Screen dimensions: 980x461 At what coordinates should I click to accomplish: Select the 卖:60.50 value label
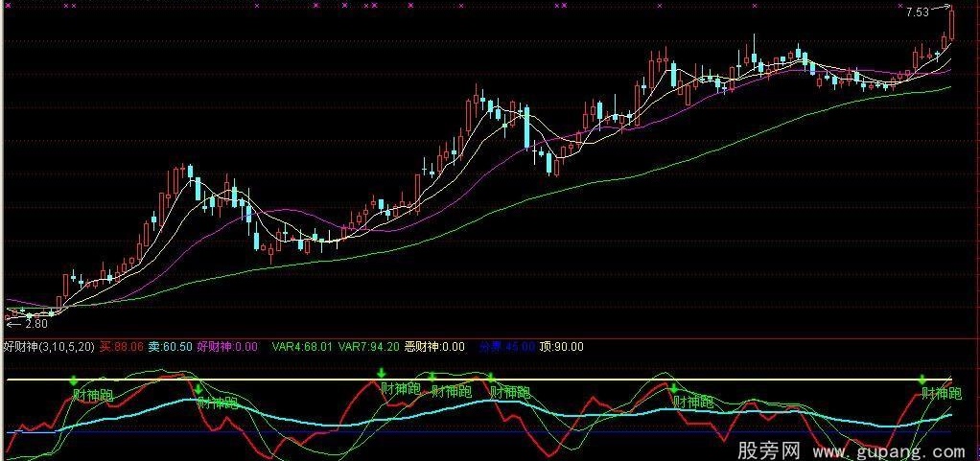[170, 347]
